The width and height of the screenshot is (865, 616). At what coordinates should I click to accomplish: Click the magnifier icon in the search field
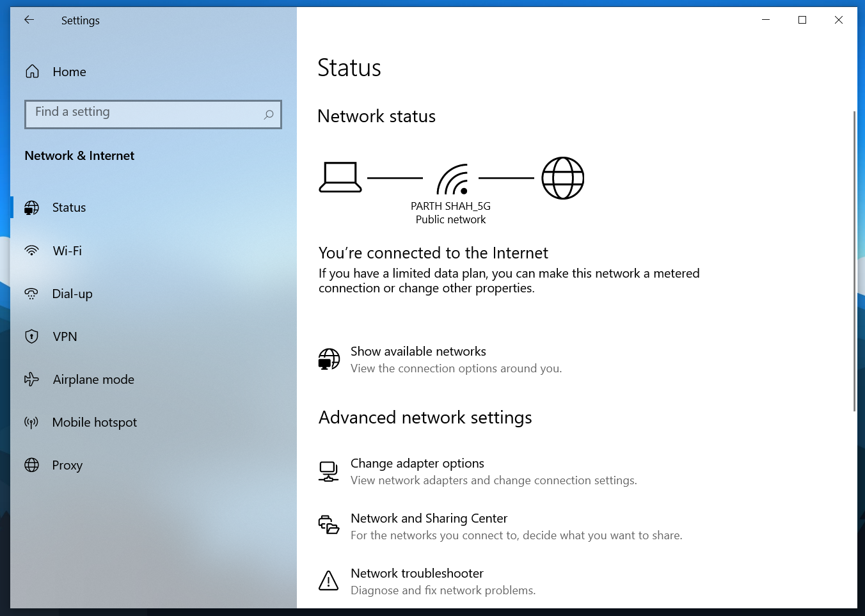pyautogui.click(x=269, y=114)
